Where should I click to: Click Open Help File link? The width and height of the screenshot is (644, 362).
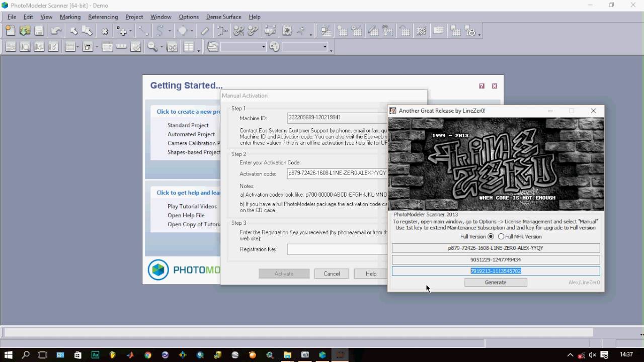(186, 215)
